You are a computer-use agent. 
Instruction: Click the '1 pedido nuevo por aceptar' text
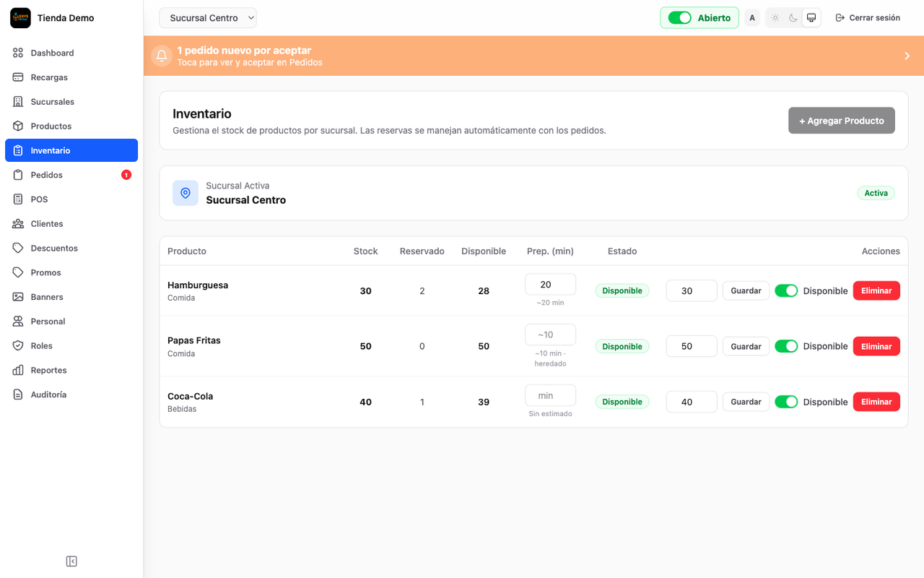pyautogui.click(x=244, y=51)
